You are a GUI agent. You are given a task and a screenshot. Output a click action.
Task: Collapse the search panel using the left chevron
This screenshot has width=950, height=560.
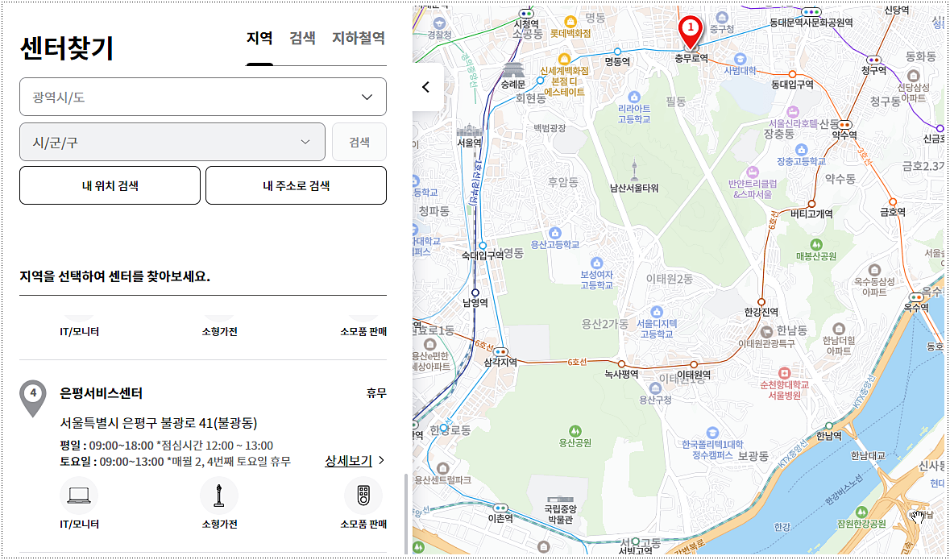[x=425, y=87]
